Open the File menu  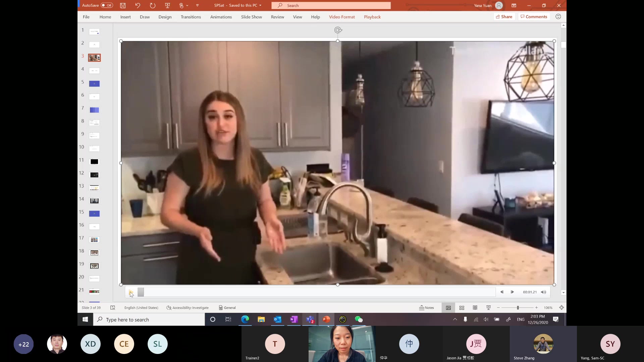coord(86,17)
